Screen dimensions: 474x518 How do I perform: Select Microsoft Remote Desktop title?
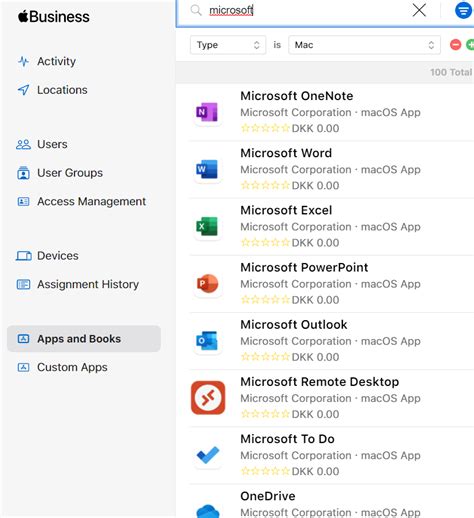(320, 382)
